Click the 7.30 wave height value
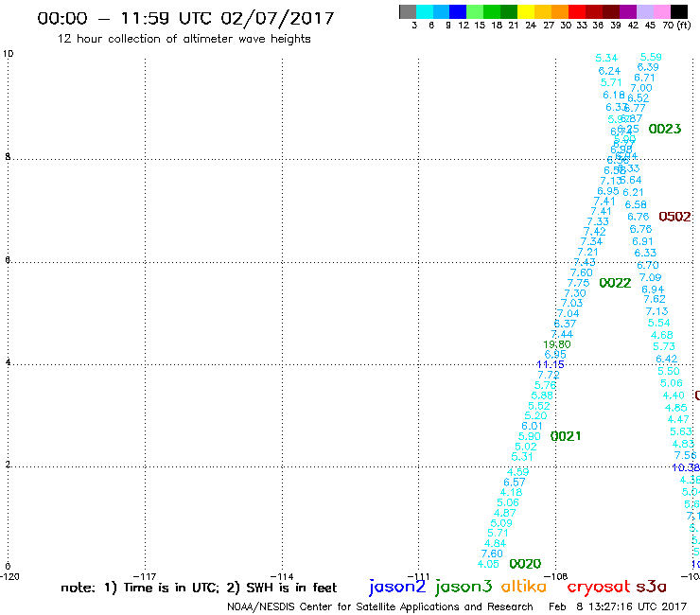 click(x=575, y=293)
